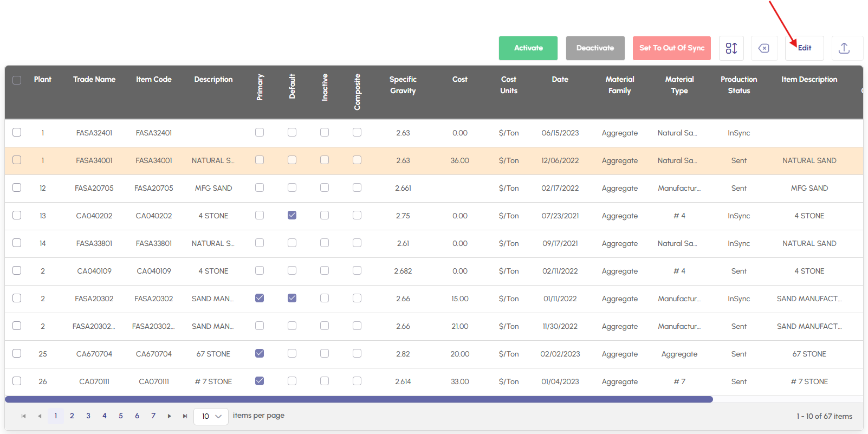
Task: Go to page 3
Action: [88, 416]
